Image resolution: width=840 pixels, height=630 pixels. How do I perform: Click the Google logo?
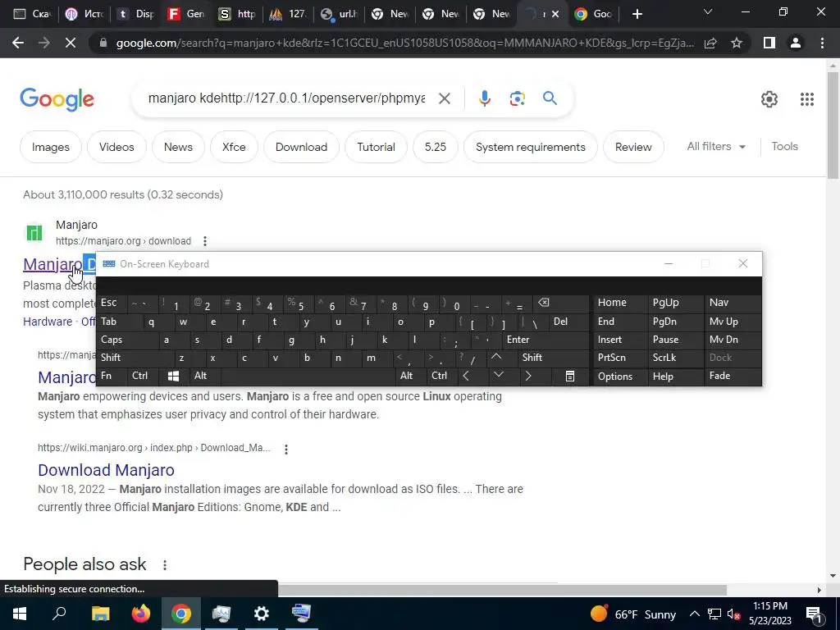(x=57, y=99)
